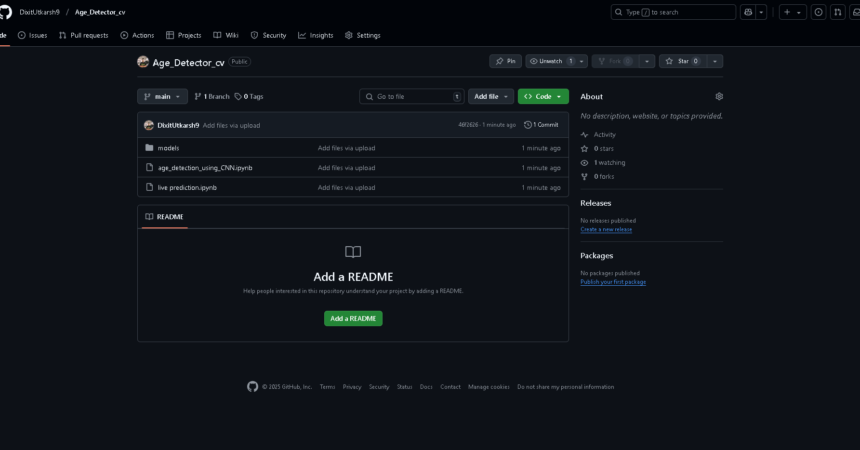Open the Actions tab

(x=137, y=35)
